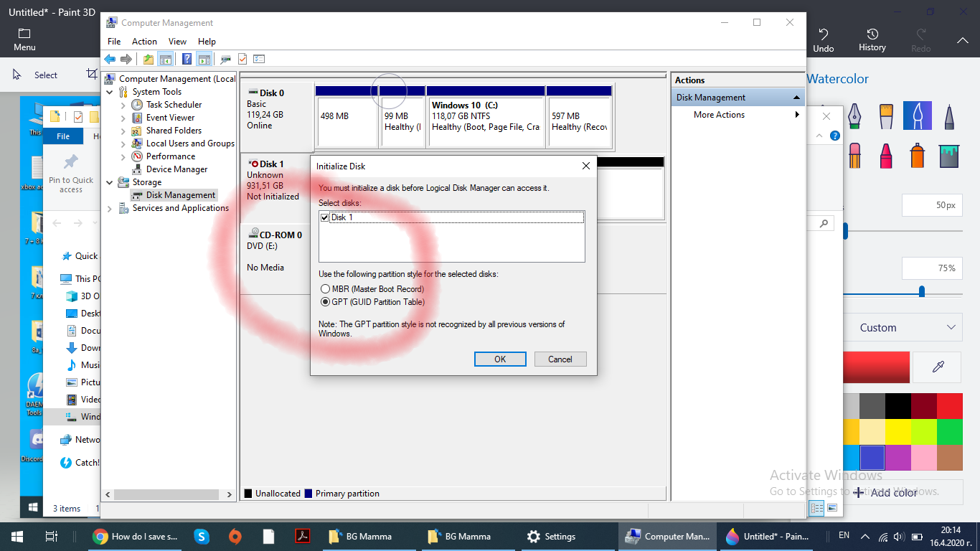The image size is (980, 551).
Task: Uncheck the Disk 1 checkbox
Action: click(325, 217)
